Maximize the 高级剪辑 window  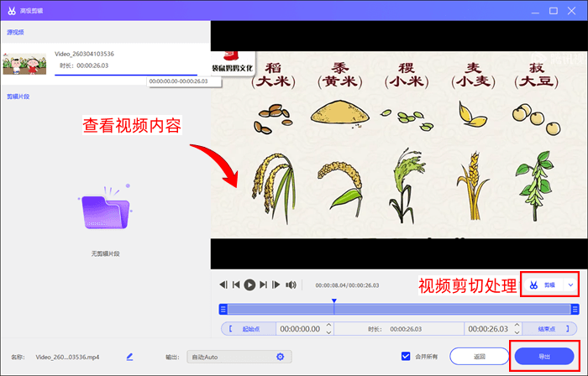pyautogui.click(x=554, y=11)
